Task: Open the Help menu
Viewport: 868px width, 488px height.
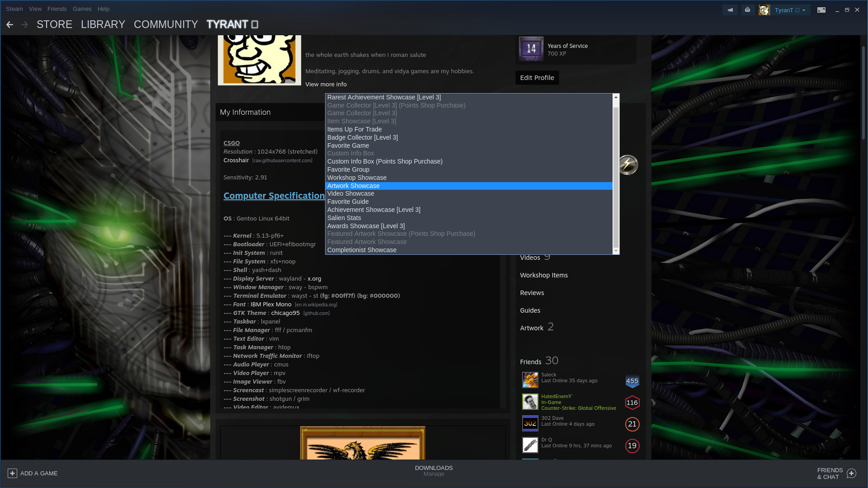Action: click(104, 9)
